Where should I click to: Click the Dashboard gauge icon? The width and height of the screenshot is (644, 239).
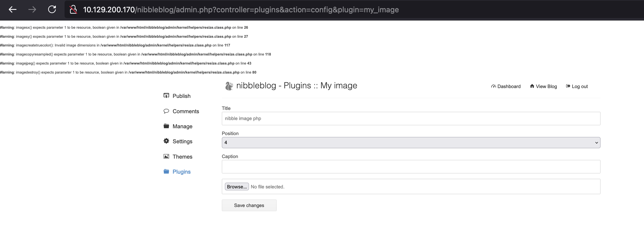pyautogui.click(x=494, y=86)
